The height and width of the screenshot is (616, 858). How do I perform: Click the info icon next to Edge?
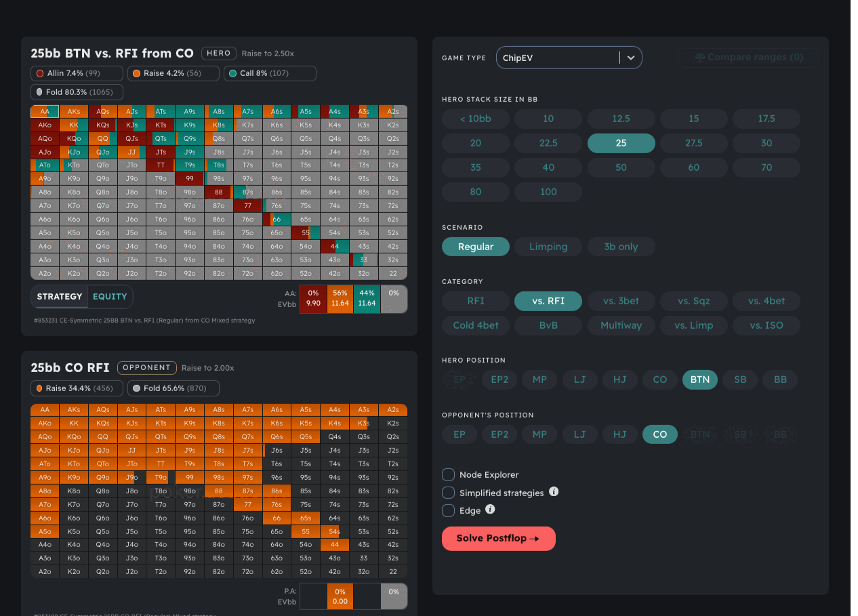[x=490, y=510]
